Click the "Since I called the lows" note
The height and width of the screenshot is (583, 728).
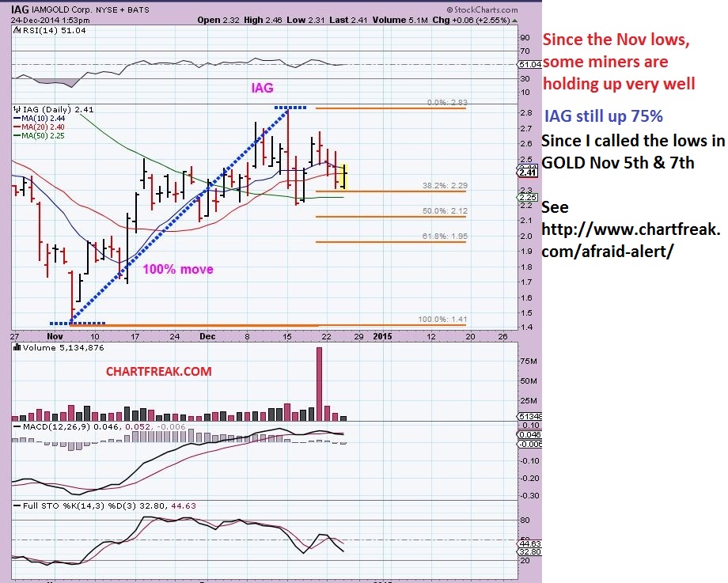coord(633,152)
